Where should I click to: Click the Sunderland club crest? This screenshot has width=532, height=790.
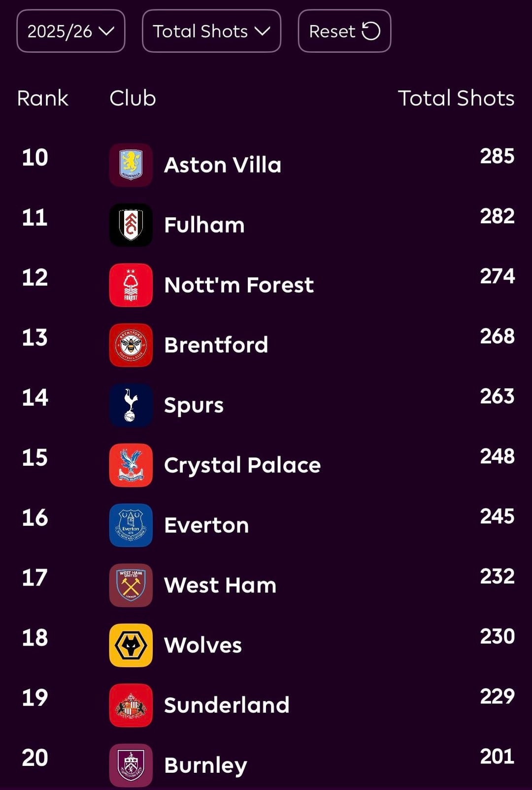[x=131, y=705]
